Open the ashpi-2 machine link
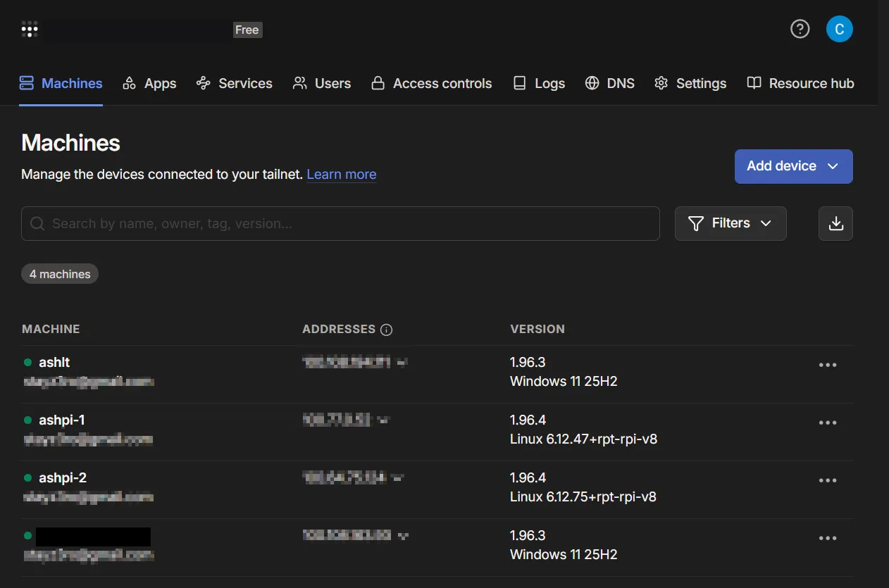This screenshot has height=588, width=889. [x=63, y=477]
